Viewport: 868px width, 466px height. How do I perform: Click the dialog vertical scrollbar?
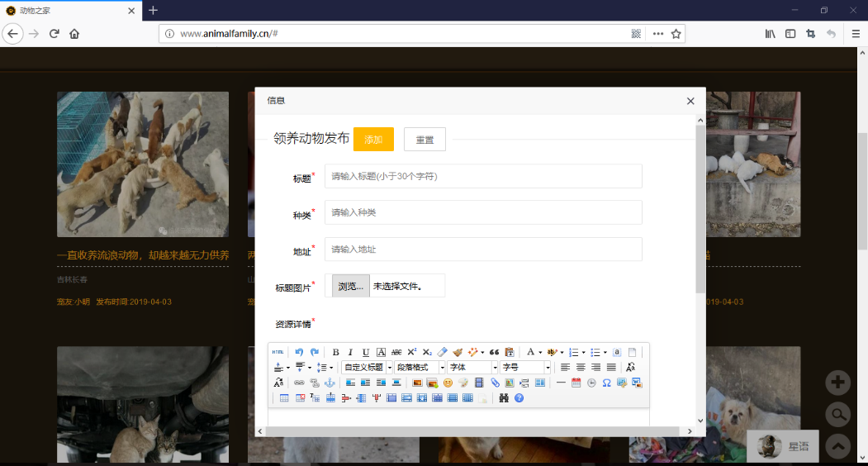coord(700,209)
